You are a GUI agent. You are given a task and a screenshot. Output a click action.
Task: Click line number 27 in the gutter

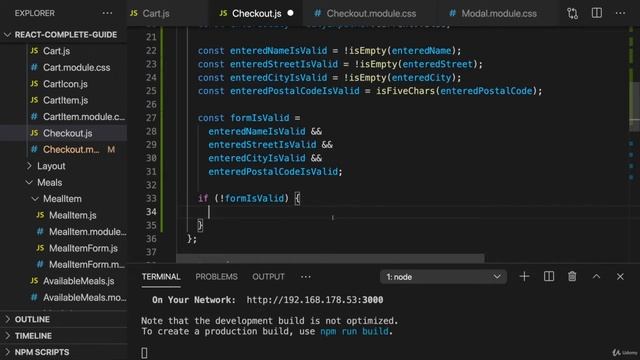151,118
